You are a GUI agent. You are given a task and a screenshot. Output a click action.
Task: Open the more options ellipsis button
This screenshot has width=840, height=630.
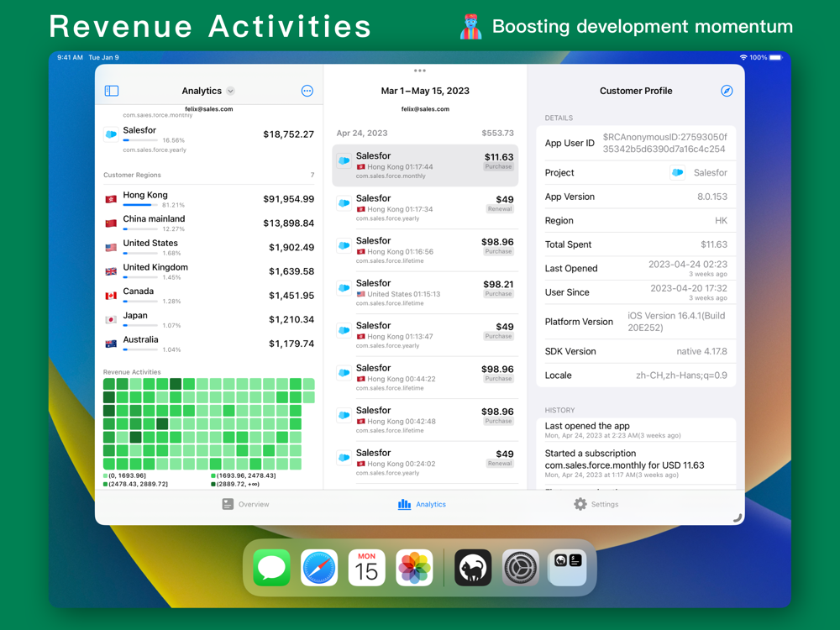point(307,91)
